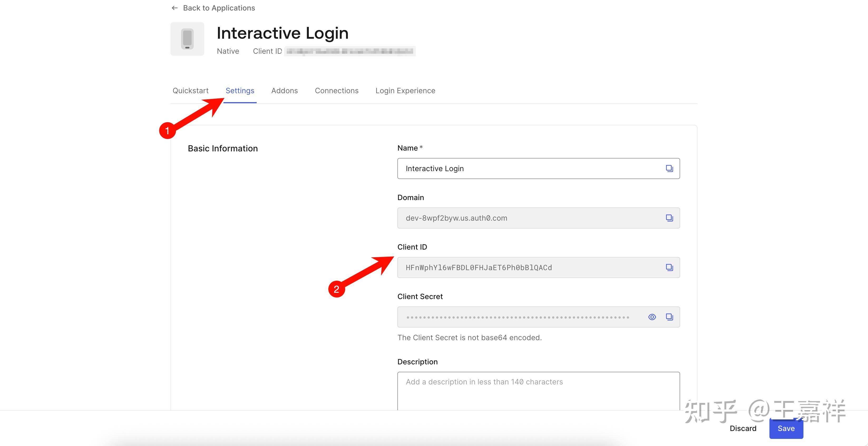Click the Domain read-only field
Image resolution: width=868 pixels, height=446 pixels.
point(526,218)
